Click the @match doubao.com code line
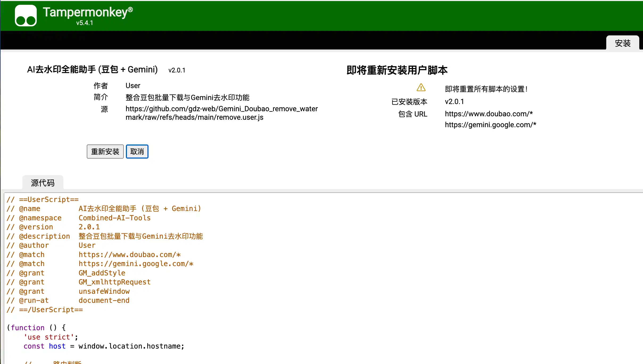Viewport: 643px width, 364px height. point(94,255)
